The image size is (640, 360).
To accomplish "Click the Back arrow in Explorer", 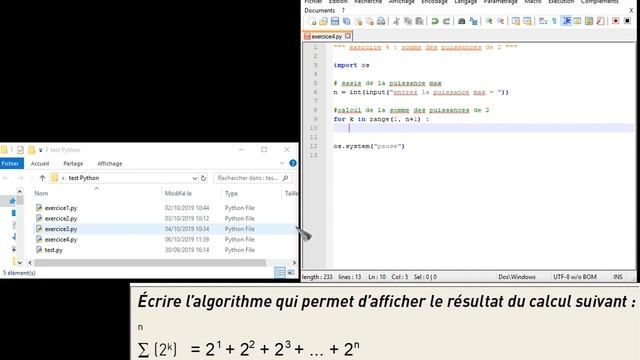I will point(6,178).
